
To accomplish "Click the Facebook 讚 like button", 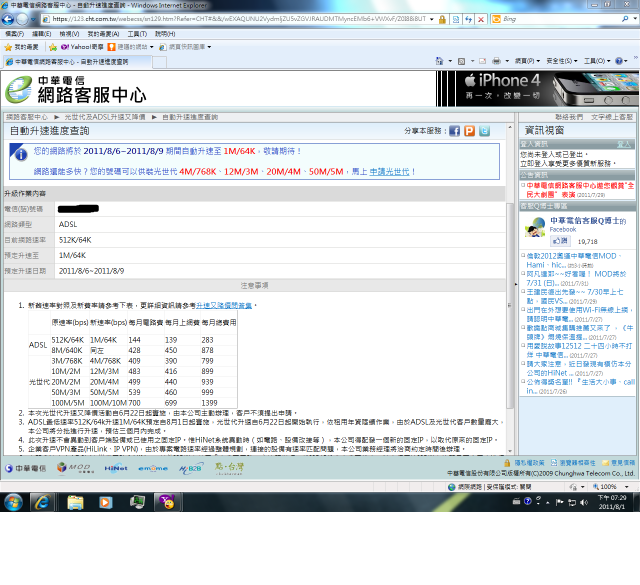I will [560, 241].
